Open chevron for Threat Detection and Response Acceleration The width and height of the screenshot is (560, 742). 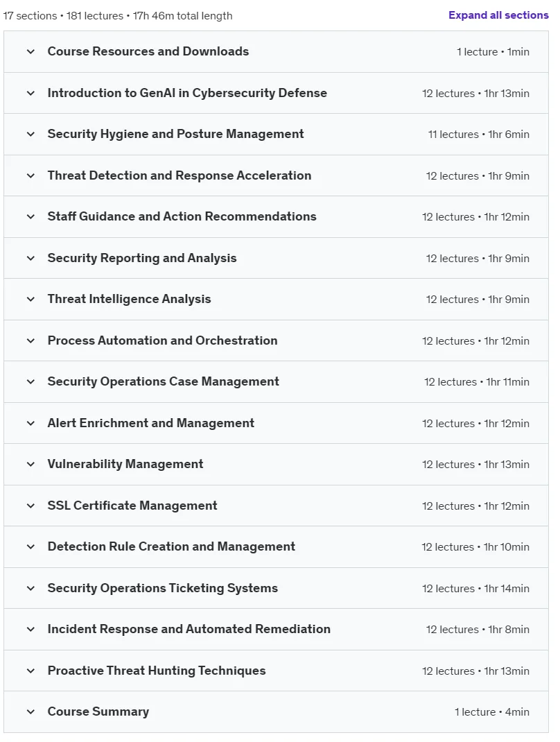coord(30,175)
